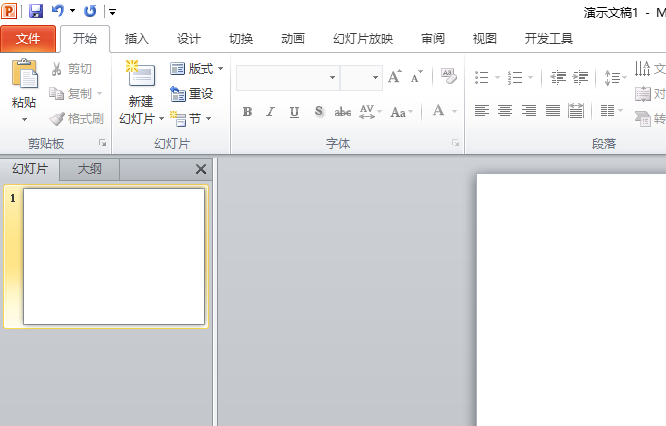
Task: Open the 文件 (File) tab
Action: (x=28, y=39)
